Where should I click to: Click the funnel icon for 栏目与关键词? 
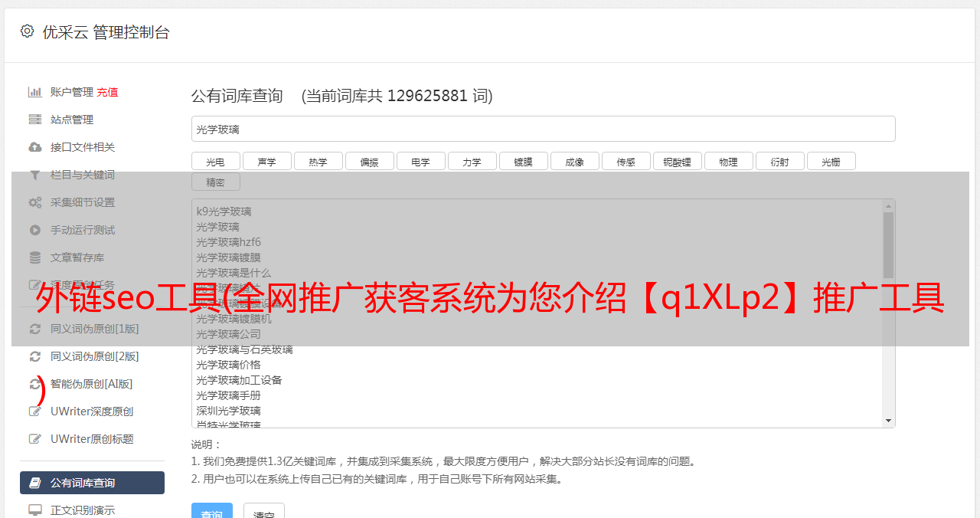click(x=35, y=175)
